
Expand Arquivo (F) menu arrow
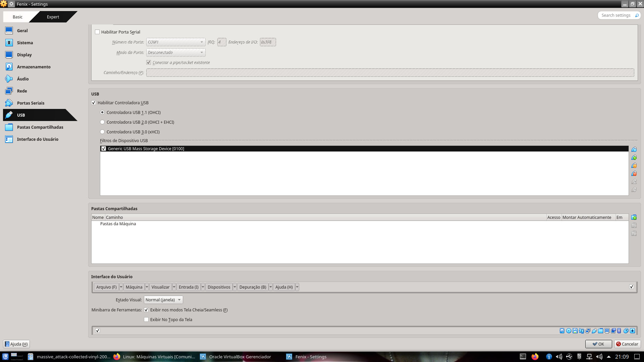[x=121, y=287]
